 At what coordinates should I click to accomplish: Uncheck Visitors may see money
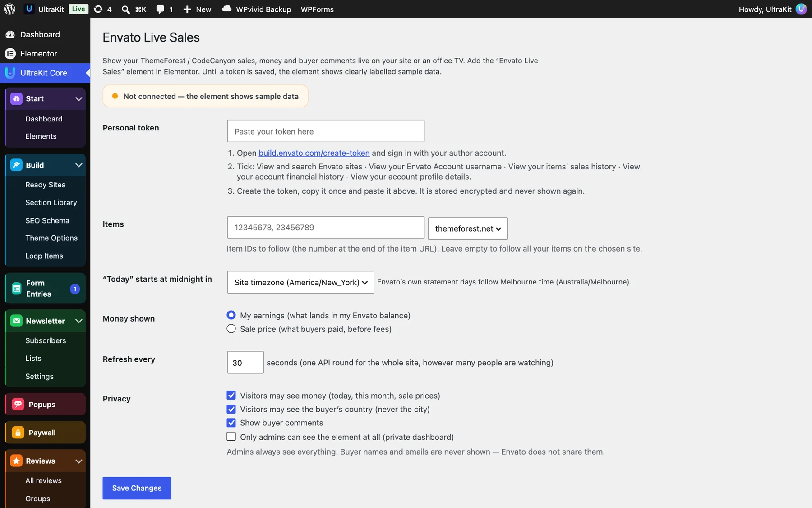(x=231, y=396)
